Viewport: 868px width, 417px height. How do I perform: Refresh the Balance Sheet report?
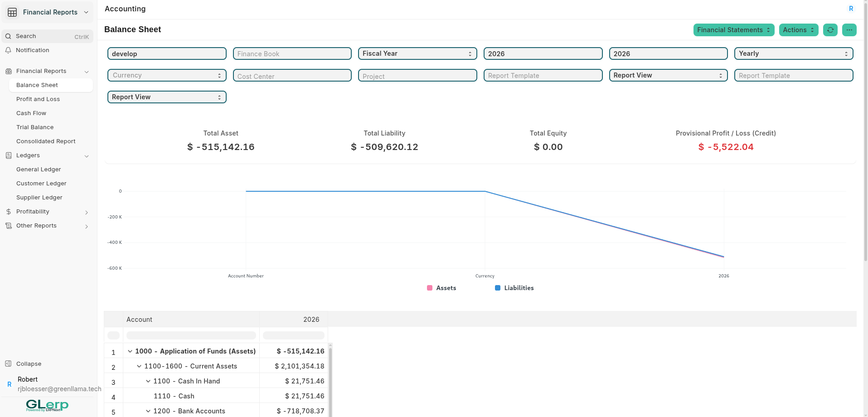(x=830, y=30)
